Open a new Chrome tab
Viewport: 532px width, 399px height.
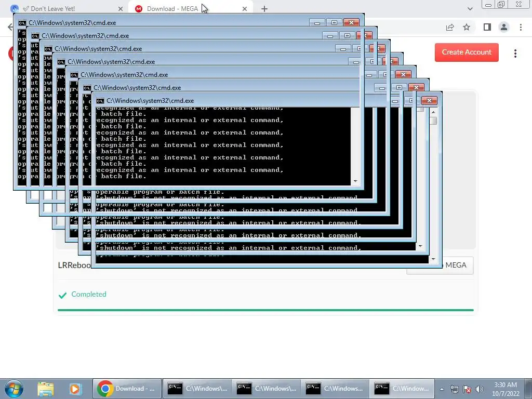[x=264, y=9]
